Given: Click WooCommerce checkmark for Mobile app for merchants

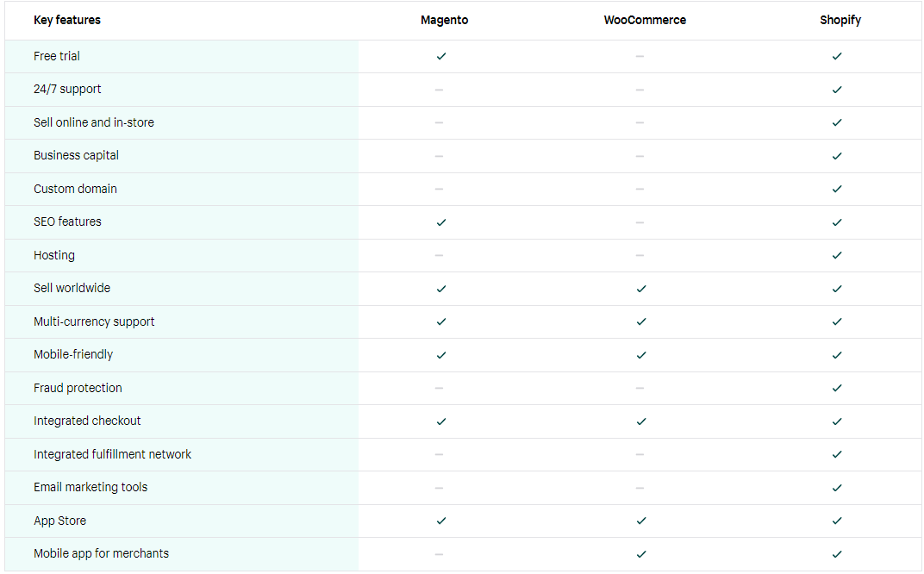Looking at the screenshot, I should pos(641,554).
